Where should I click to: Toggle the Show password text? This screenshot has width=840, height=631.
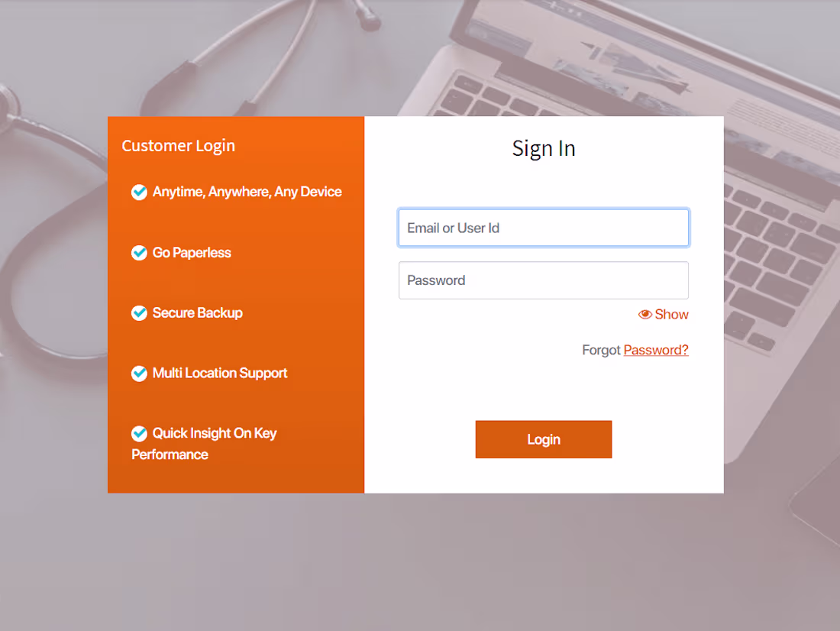[x=671, y=314]
